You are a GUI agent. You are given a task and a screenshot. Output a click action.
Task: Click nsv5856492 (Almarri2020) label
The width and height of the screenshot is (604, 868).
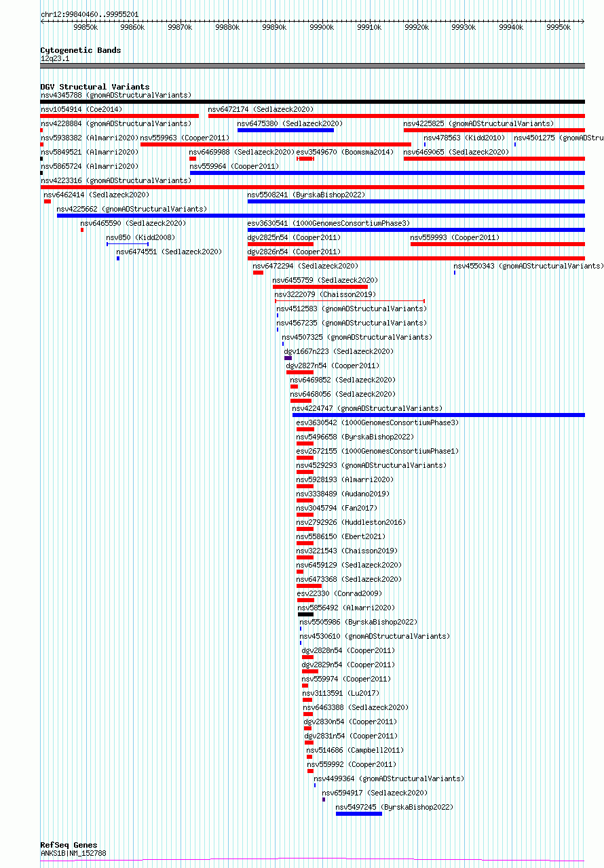click(347, 608)
